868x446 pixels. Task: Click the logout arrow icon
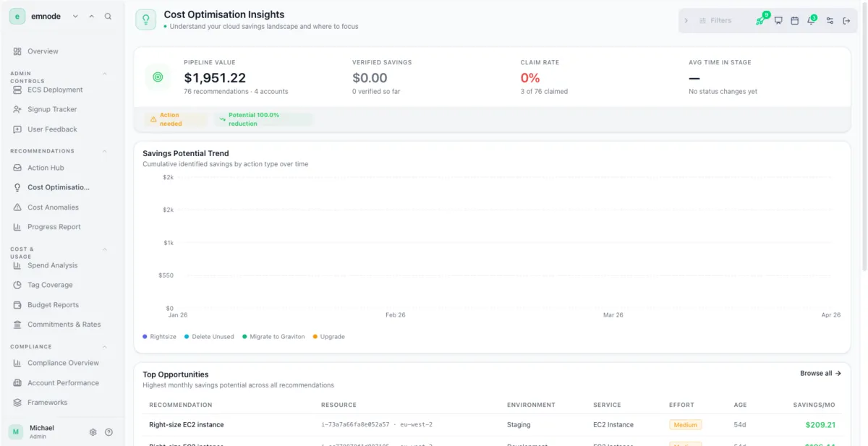(x=846, y=20)
